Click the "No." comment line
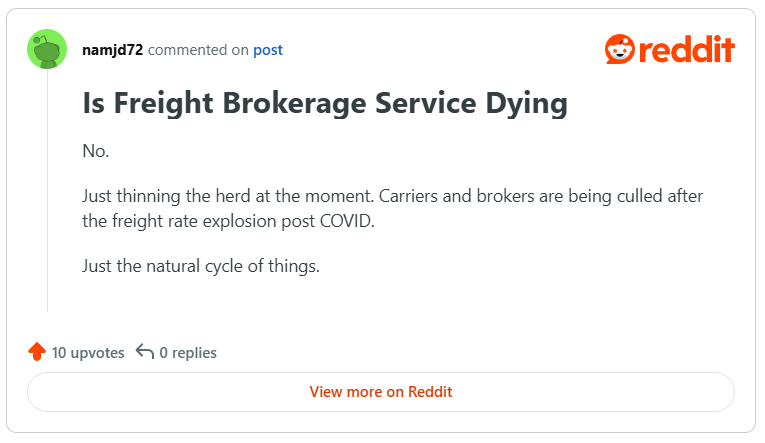 [x=96, y=151]
